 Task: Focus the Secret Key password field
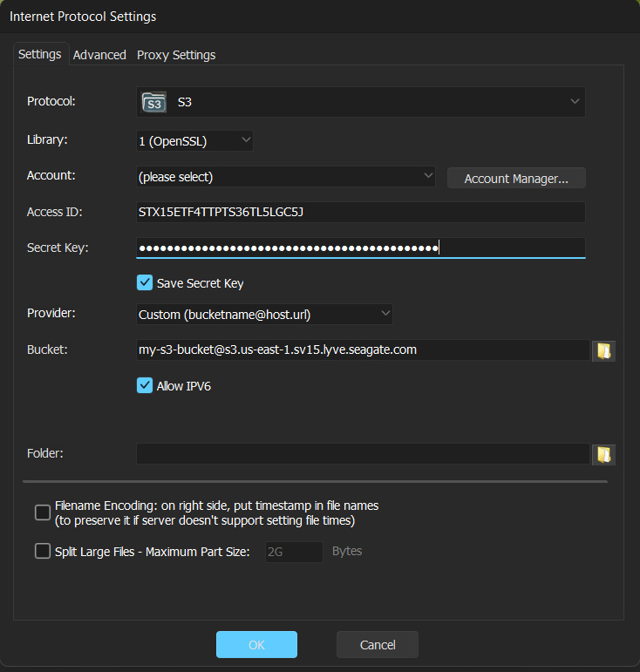tap(361, 248)
